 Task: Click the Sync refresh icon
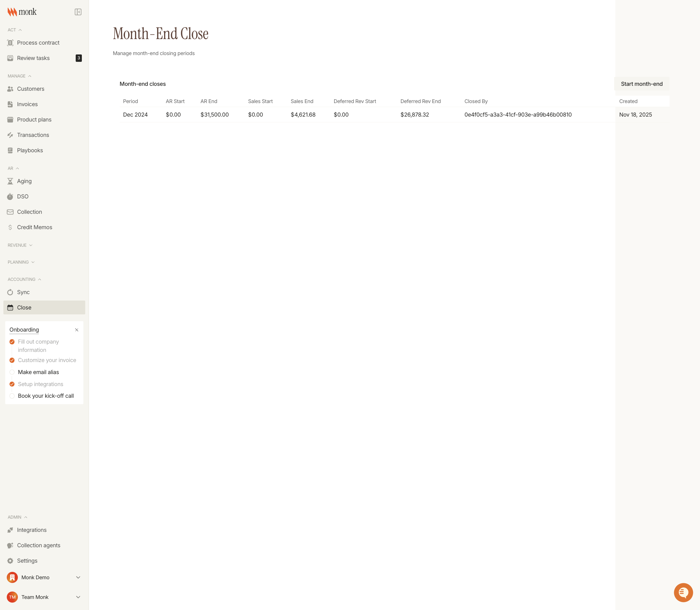coord(10,292)
